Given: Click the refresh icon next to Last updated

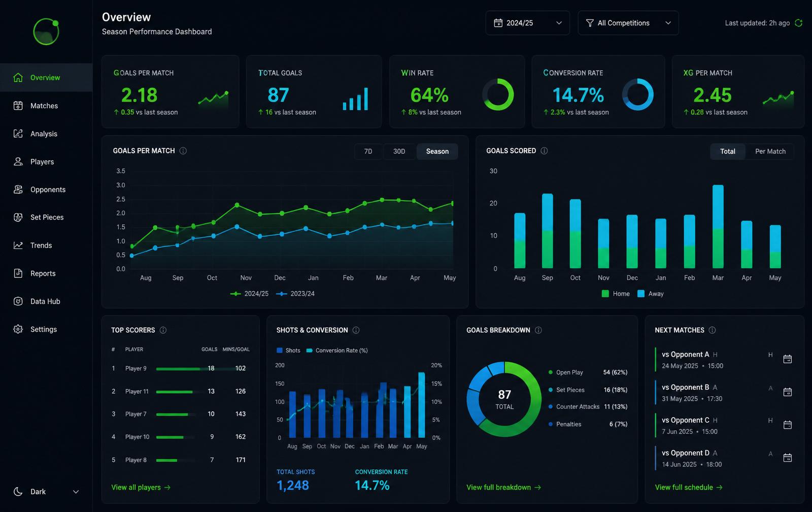Looking at the screenshot, I should coord(798,23).
